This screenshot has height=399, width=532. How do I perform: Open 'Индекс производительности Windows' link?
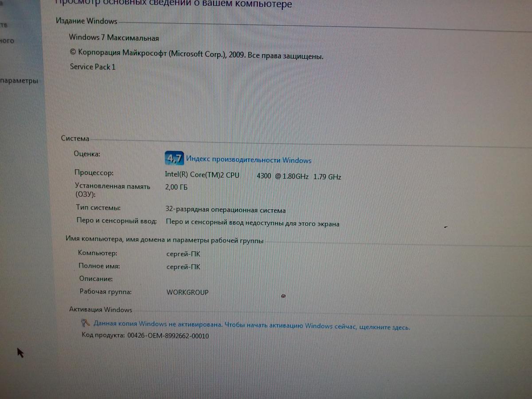[x=249, y=160]
